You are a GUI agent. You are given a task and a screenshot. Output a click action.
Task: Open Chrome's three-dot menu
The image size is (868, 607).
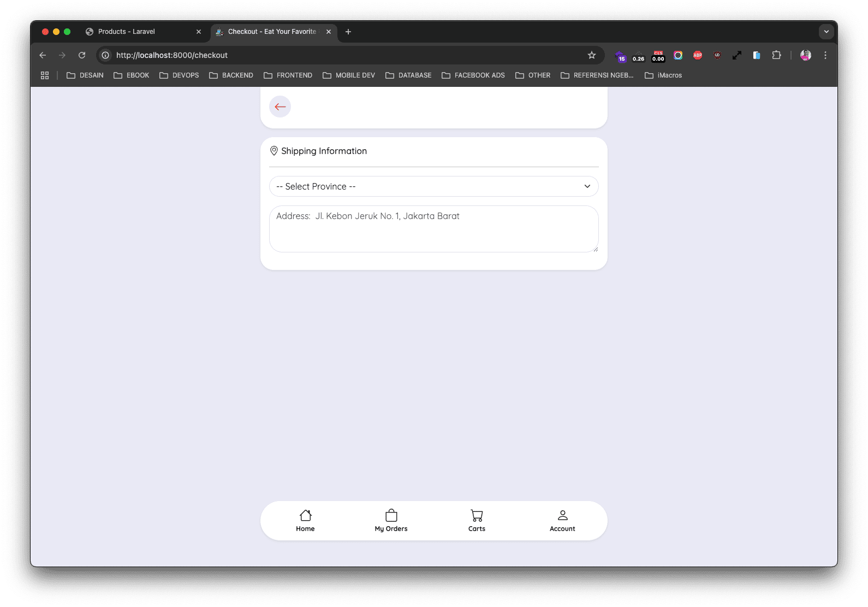point(825,55)
